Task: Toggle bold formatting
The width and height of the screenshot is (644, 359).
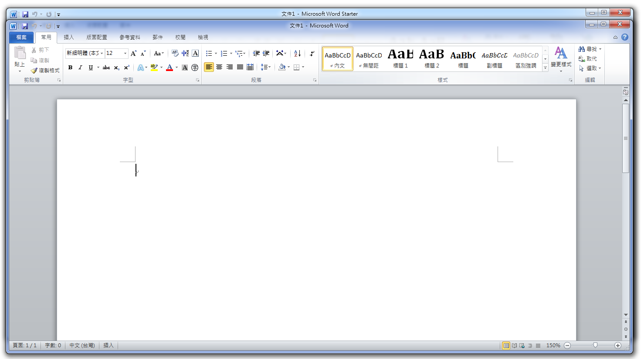Action: point(70,68)
